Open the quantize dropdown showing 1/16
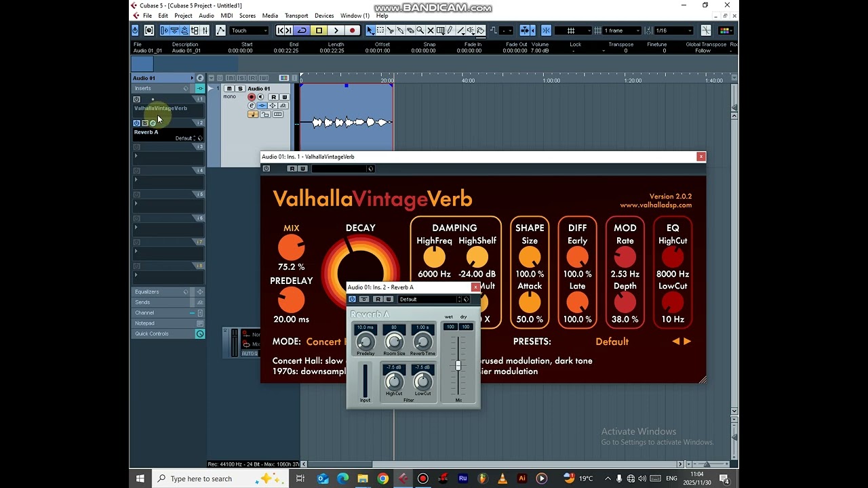The height and width of the screenshot is (488, 868). 673,30
